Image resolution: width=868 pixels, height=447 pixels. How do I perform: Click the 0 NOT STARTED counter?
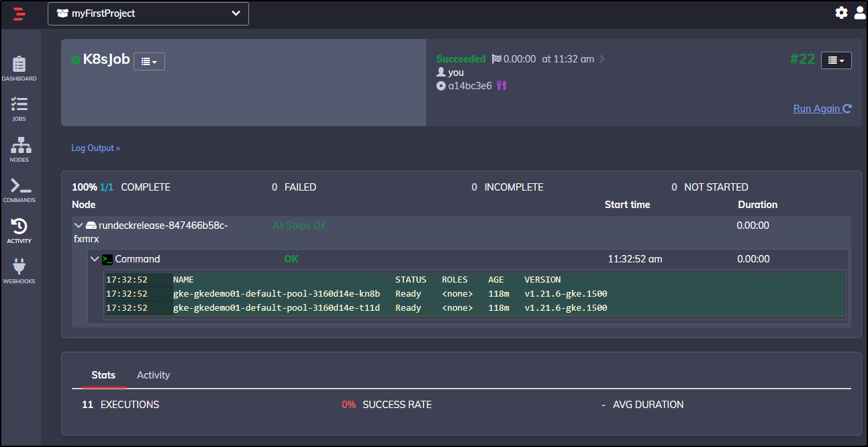click(710, 187)
